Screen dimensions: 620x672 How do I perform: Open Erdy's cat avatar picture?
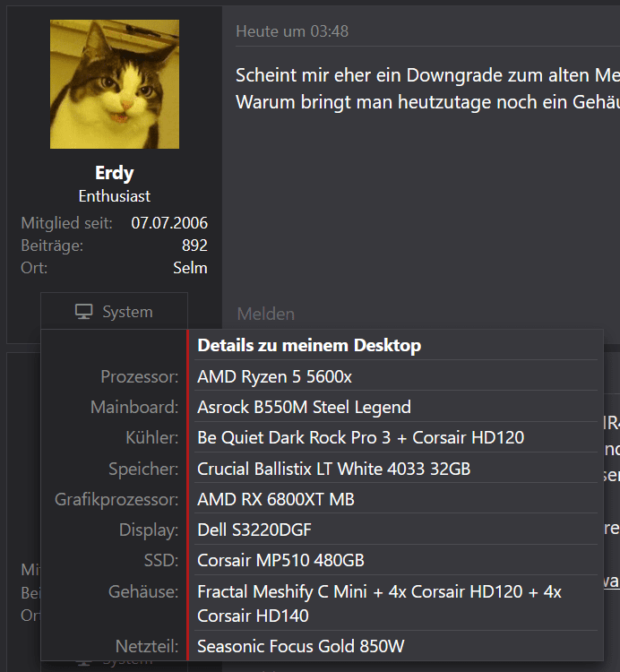(x=115, y=84)
